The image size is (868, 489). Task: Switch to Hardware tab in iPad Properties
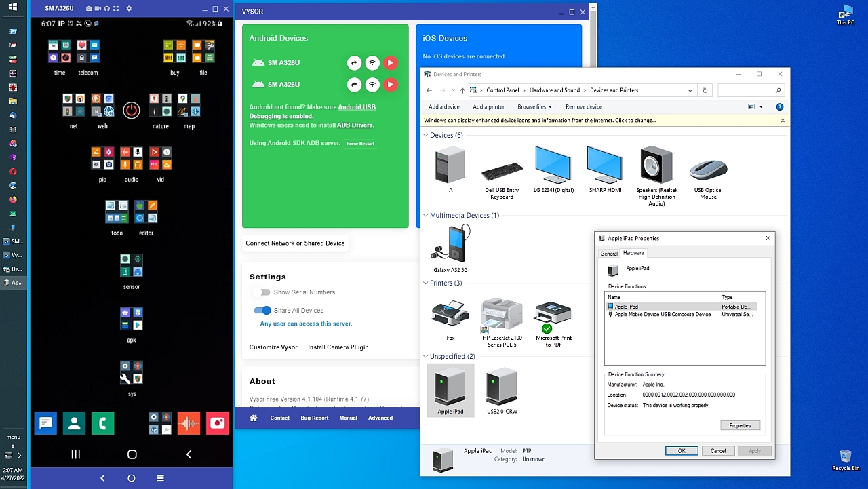tap(633, 253)
